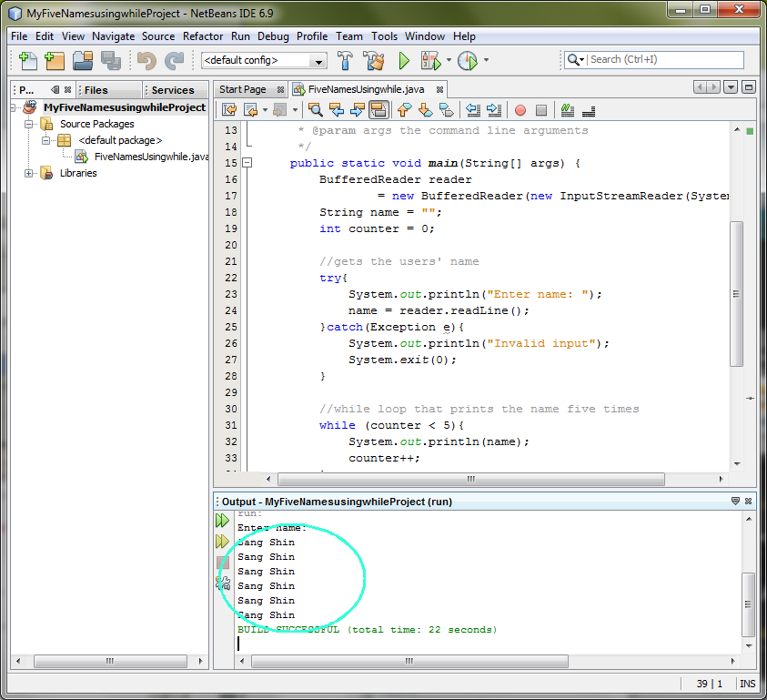
Task: Open the Debug menu
Action: [273, 36]
